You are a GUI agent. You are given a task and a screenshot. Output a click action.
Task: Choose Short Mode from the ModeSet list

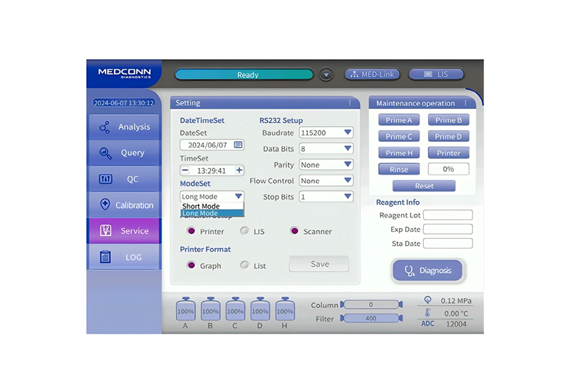pyautogui.click(x=202, y=206)
